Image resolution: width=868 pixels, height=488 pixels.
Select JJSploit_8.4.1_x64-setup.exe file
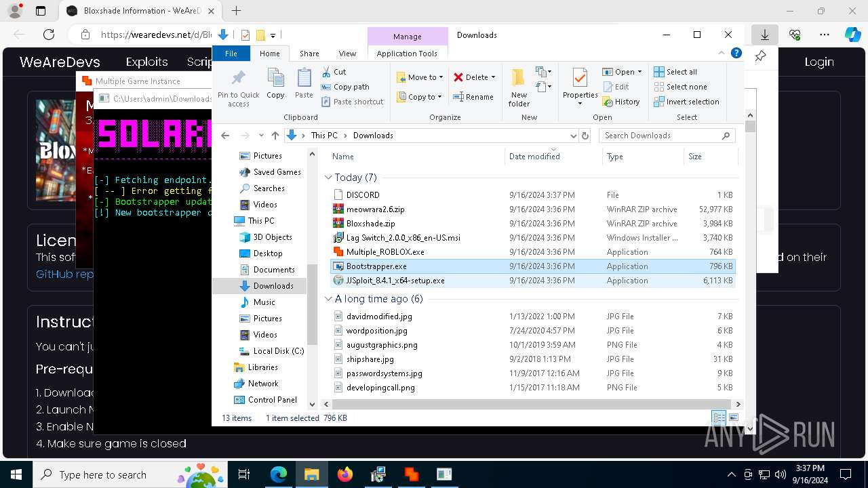(533, 281)
